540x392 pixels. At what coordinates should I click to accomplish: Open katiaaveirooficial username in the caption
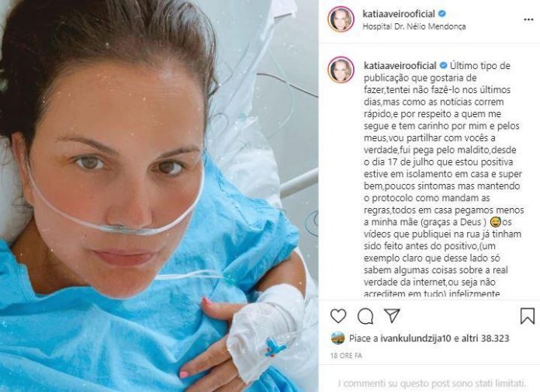400,65
